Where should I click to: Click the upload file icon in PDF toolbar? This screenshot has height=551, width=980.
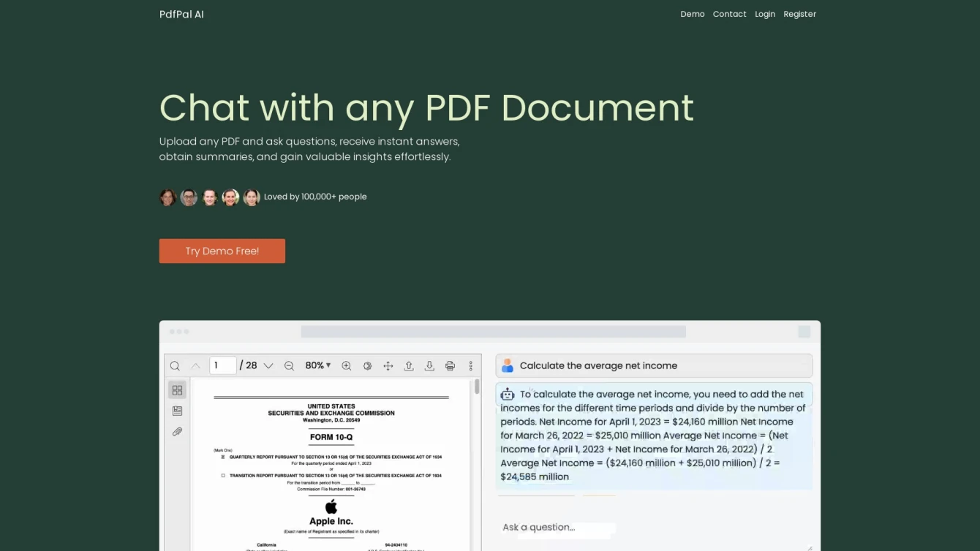click(409, 365)
